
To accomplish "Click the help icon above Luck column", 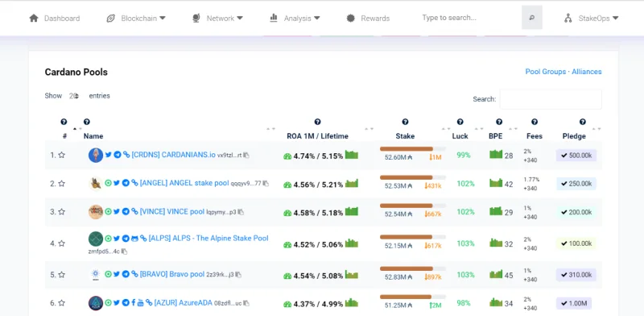I will click(460, 122).
